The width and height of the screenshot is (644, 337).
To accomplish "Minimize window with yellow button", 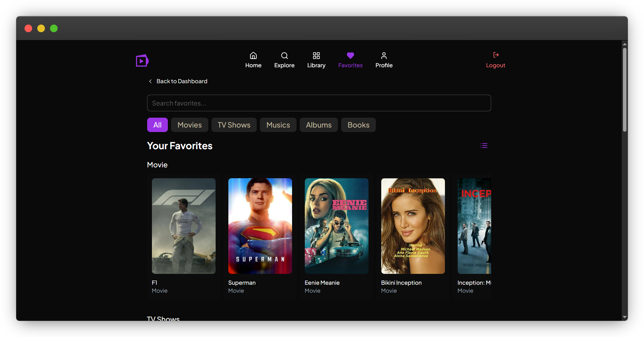I will coord(41,28).
